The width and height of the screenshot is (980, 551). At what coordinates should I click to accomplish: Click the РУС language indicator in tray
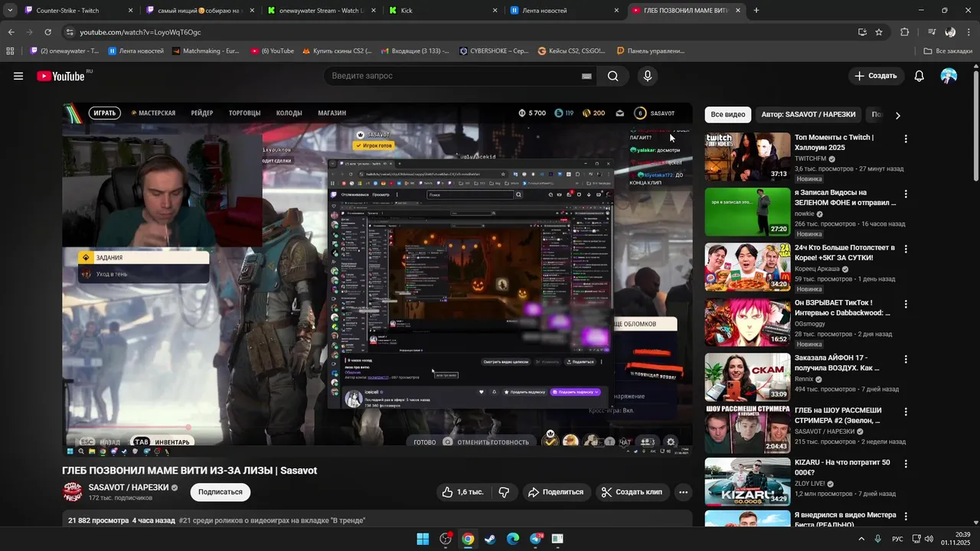[897, 539]
